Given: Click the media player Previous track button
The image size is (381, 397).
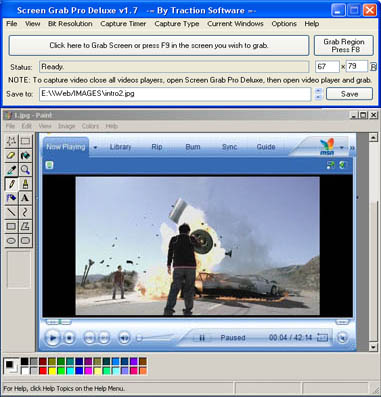Looking at the screenshot, I should [x=89, y=338].
